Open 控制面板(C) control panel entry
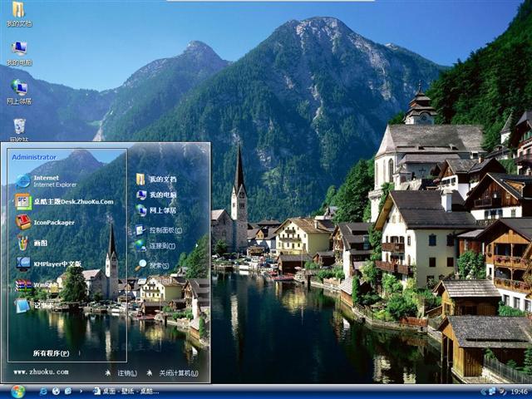The height and width of the screenshot is (399, 532). pos(159,230)
